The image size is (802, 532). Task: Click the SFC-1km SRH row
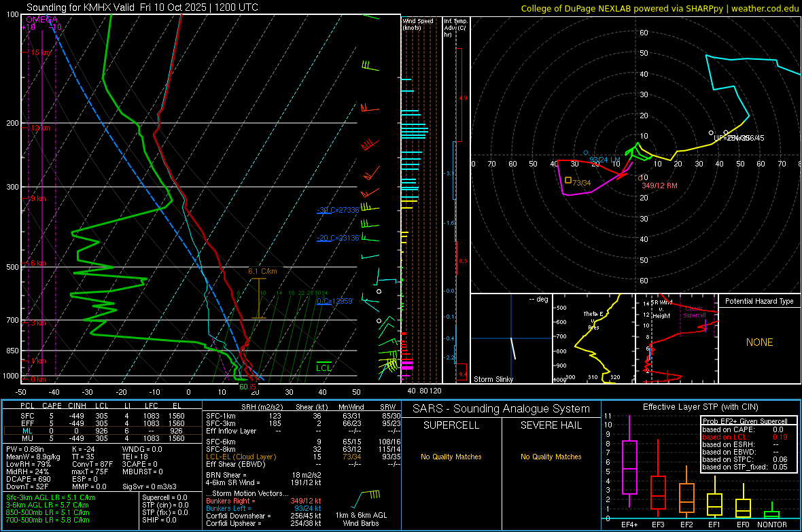303,416
